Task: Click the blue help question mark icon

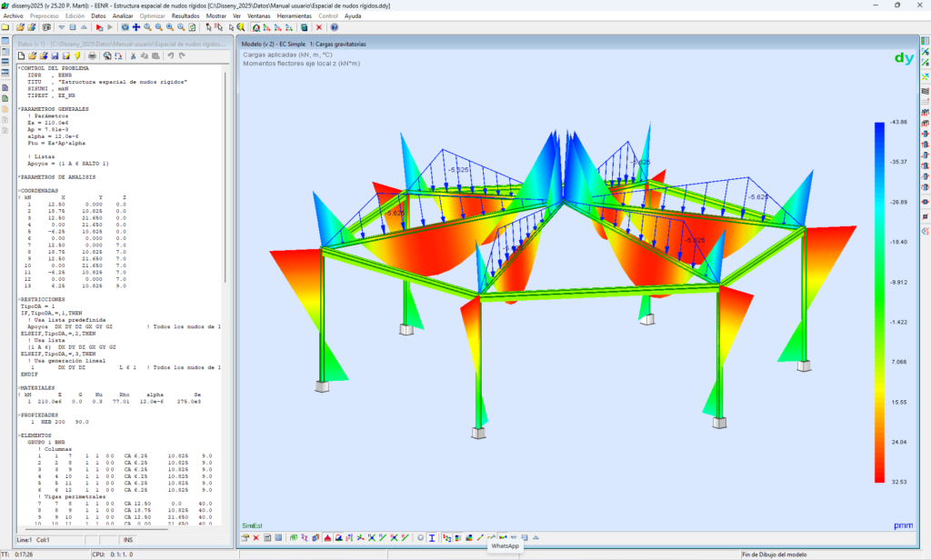Action: [x=334, y=27]
